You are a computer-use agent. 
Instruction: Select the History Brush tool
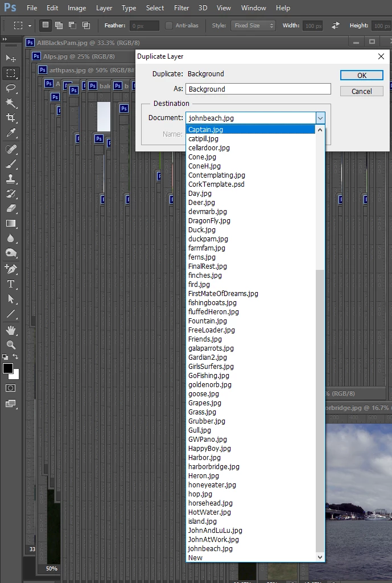(x=11, y=194)
